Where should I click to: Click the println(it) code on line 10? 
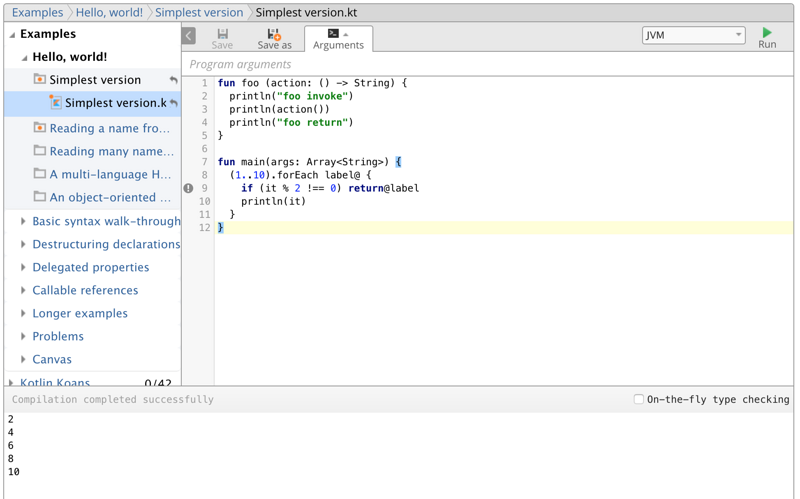273,201
